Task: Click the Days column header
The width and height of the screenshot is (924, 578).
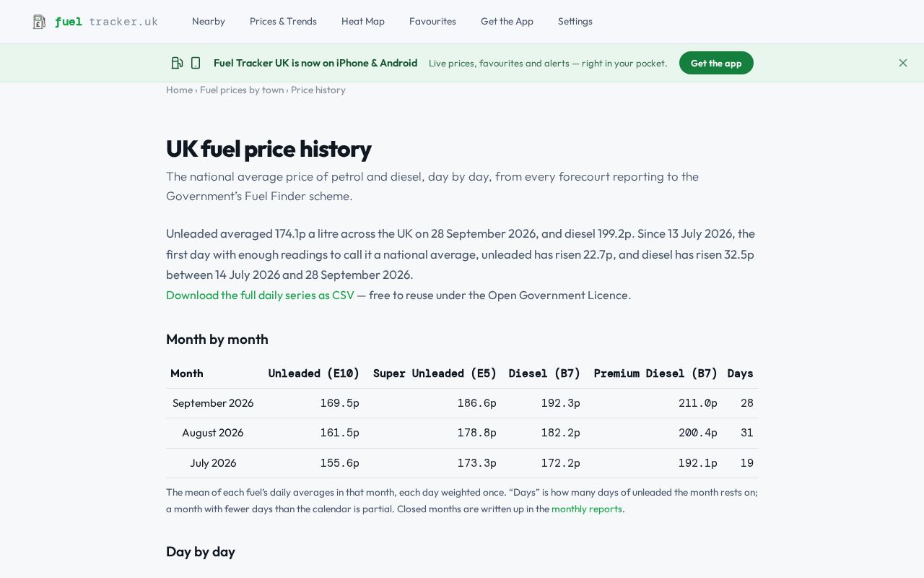Action: click(740, 374)
